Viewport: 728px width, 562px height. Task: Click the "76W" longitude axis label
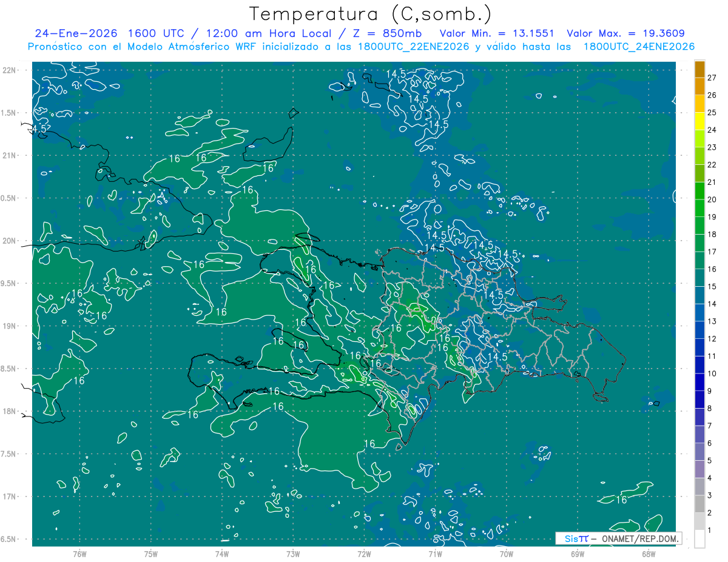point(80,554)
